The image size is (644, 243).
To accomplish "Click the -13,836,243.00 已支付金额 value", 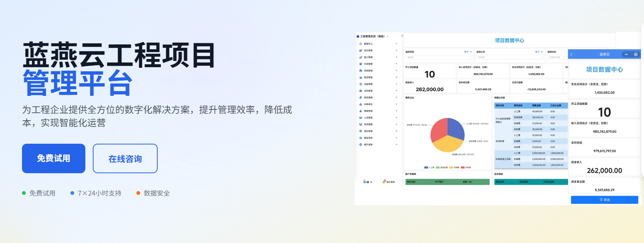I will [536, 89].
